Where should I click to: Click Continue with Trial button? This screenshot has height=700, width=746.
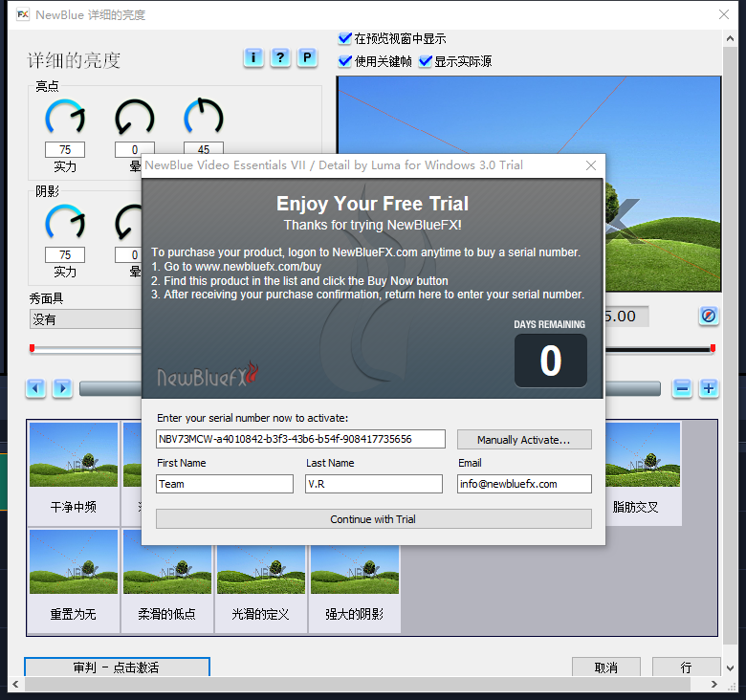[x=373, y=519]
